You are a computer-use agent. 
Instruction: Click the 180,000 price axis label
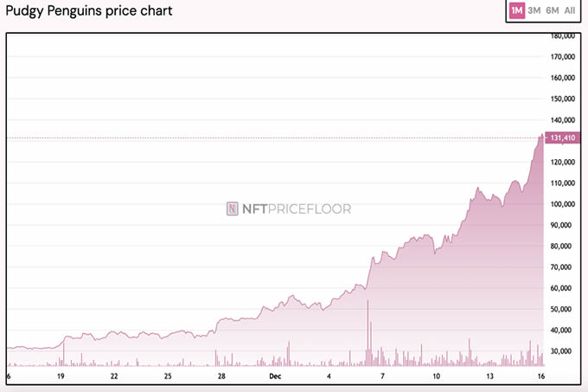[563, 36]
